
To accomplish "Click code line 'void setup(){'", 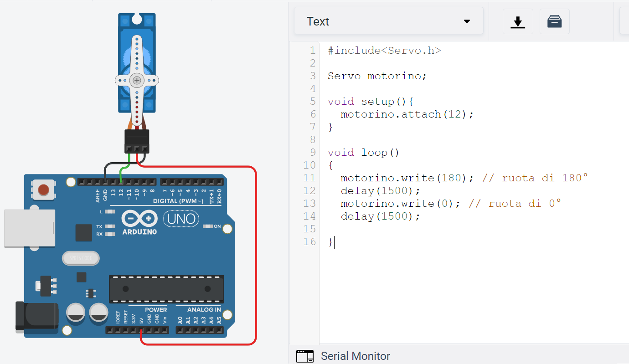I will [371, 101].
